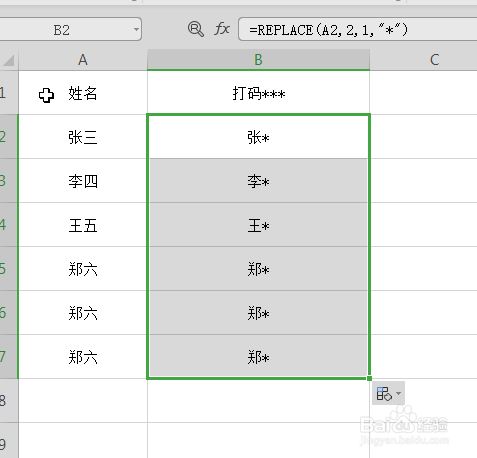The width and height of the screenshot is (477, 458).
Task: Select column A header
Action: pyautogui.click(x=83, y=60)
